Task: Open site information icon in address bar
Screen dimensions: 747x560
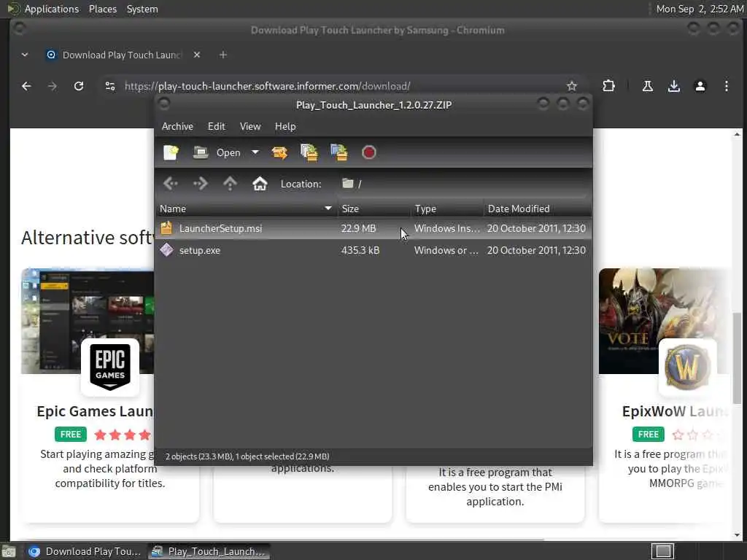Action: [x=110, y=86]
